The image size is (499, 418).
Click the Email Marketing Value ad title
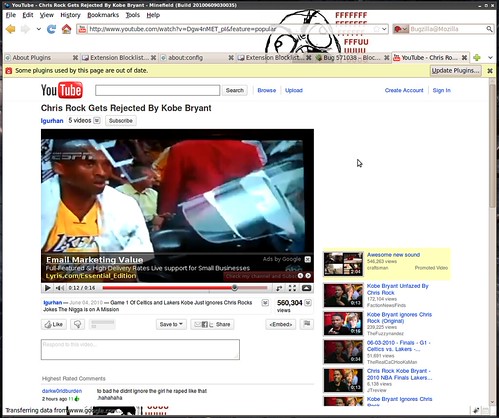[x=95, y=260]
